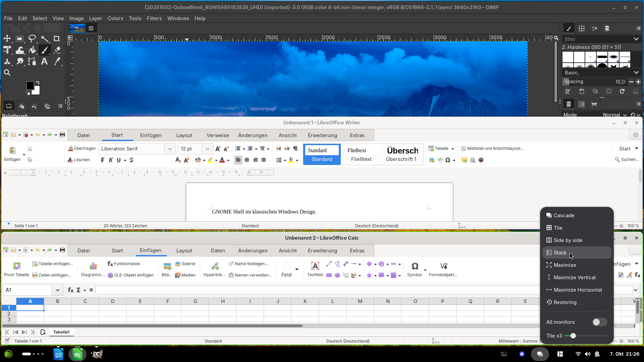Toggle the All monitors switch
This screenshot has width=644, height=362.
(x=599, y=322)
